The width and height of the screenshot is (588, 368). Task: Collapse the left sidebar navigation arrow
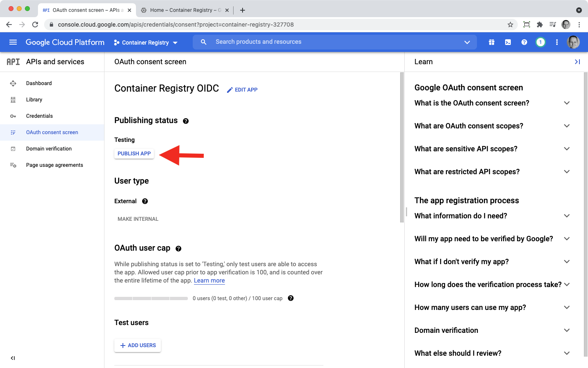(13, 358)
